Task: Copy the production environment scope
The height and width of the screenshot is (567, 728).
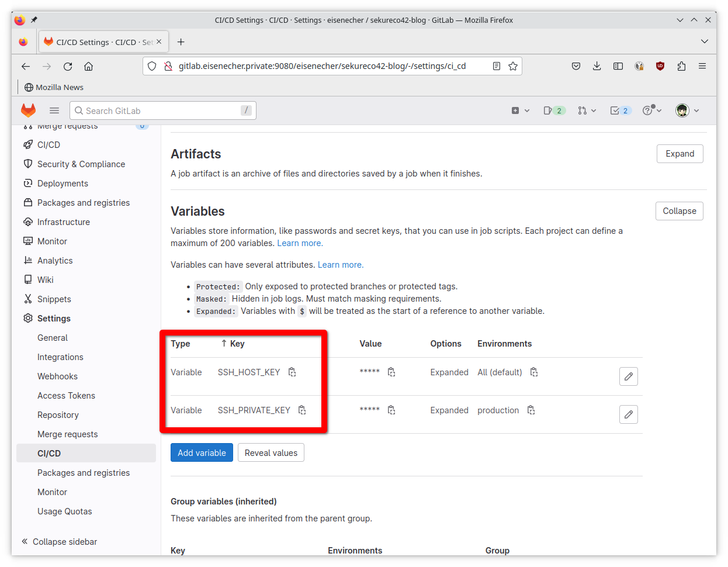Action: (531, 410)
